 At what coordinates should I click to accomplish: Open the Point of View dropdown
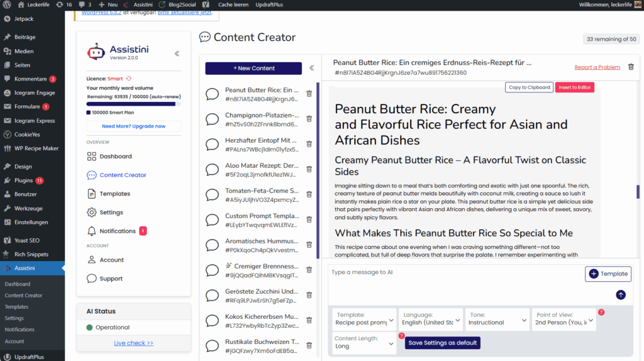tap(564, 319)
